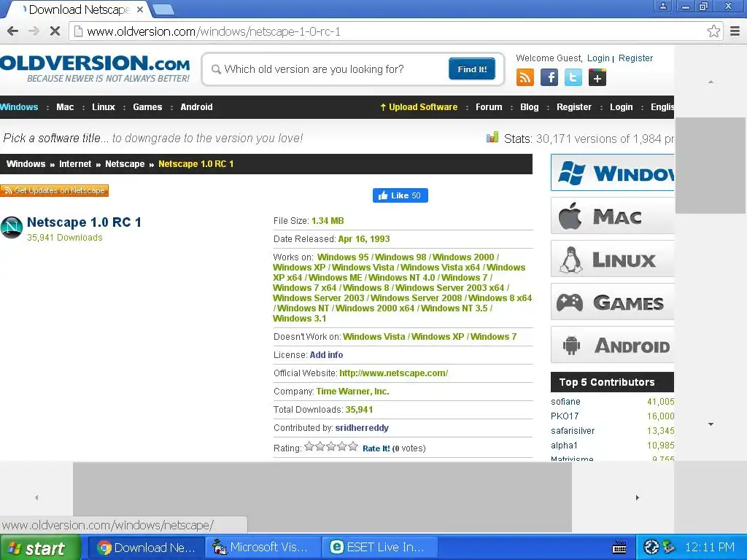Select the Mac item in nav bar
Image resolution: width=747 pixels, height=560 pixels.
(x=65, y=107)
